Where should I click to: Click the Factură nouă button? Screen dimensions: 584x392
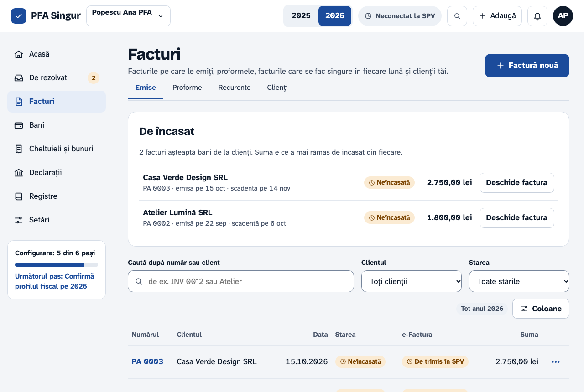[527, 66]
